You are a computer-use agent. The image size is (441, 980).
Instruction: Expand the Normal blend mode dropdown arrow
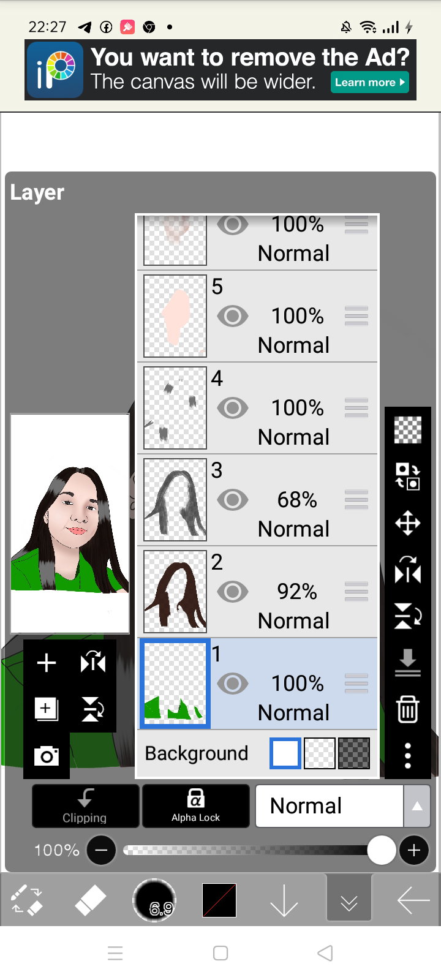417,806
